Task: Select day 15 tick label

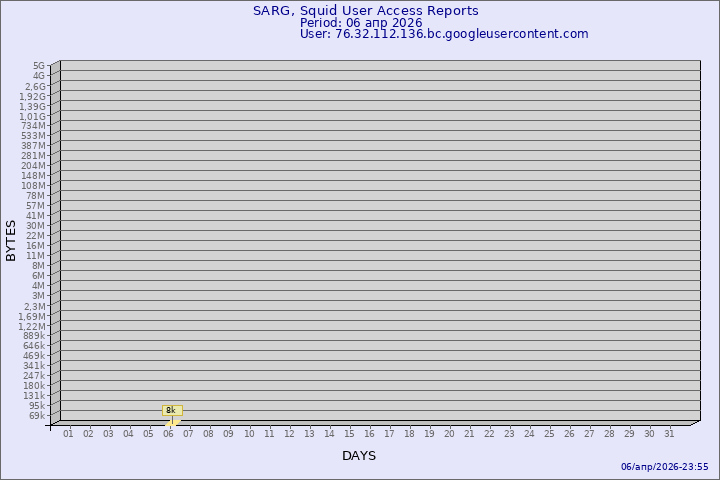Action: (x=349, y=433)
